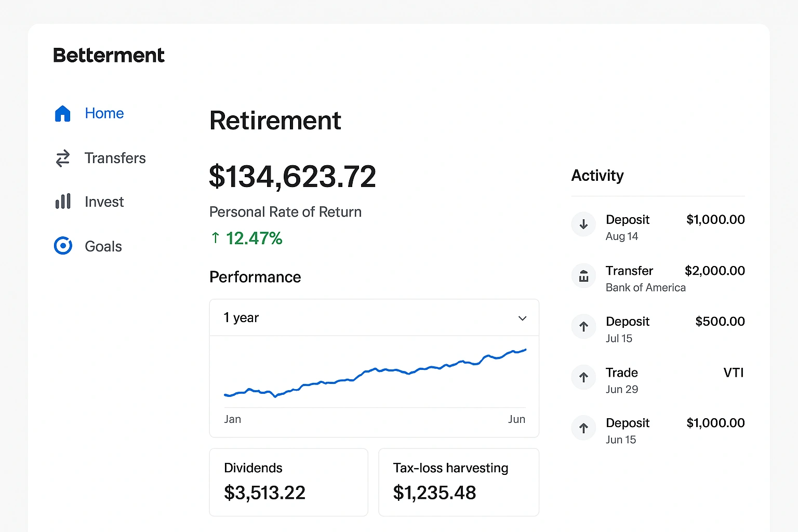Click the Betterment logo

pos(108,55)
